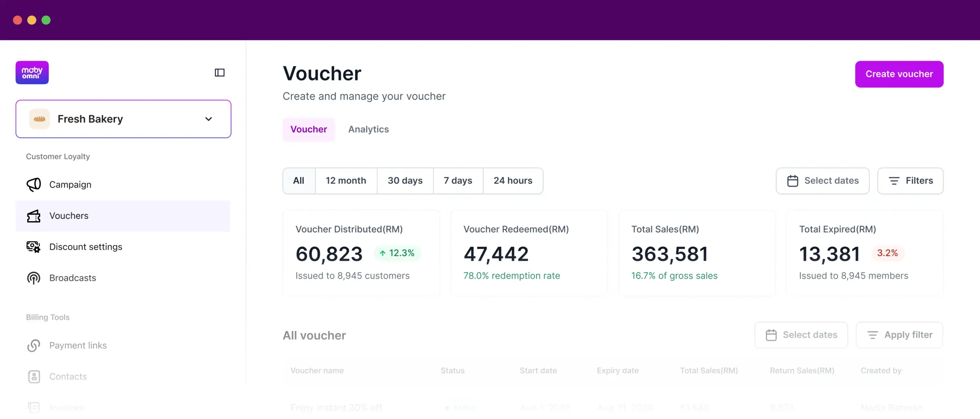Screen dimensions: 980x419
Task: Go to Broadcasts in sidebar
Action: tap(122, 278)
